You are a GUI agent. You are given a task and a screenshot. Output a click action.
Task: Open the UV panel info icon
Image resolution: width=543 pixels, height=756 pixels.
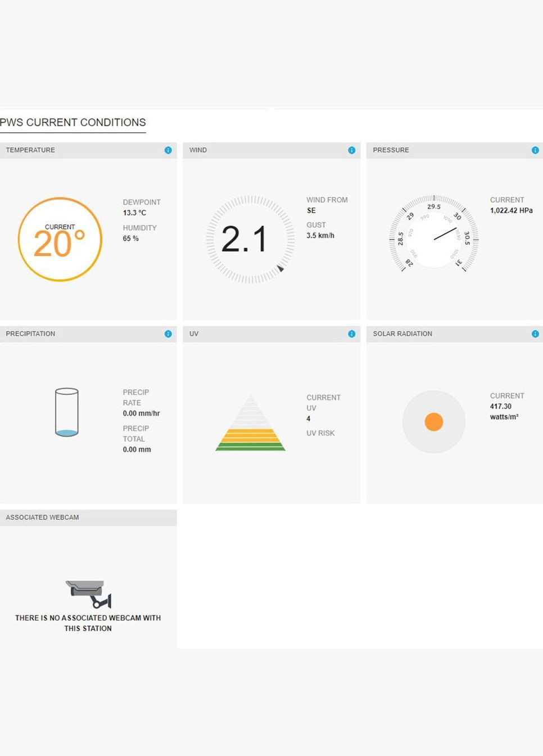tap(351, 334)
